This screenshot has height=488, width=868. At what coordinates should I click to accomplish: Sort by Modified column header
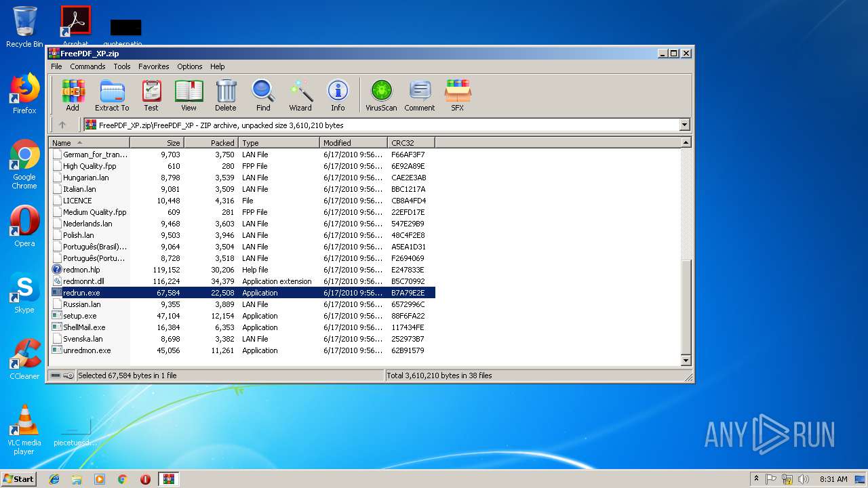[x=353, y=143]
